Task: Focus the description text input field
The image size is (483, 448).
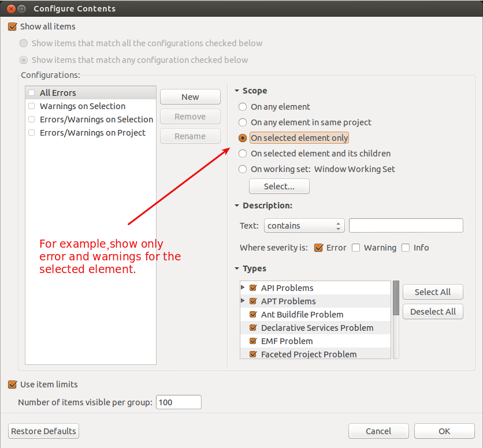Action: pyautogui.click(x=406, y=226)
